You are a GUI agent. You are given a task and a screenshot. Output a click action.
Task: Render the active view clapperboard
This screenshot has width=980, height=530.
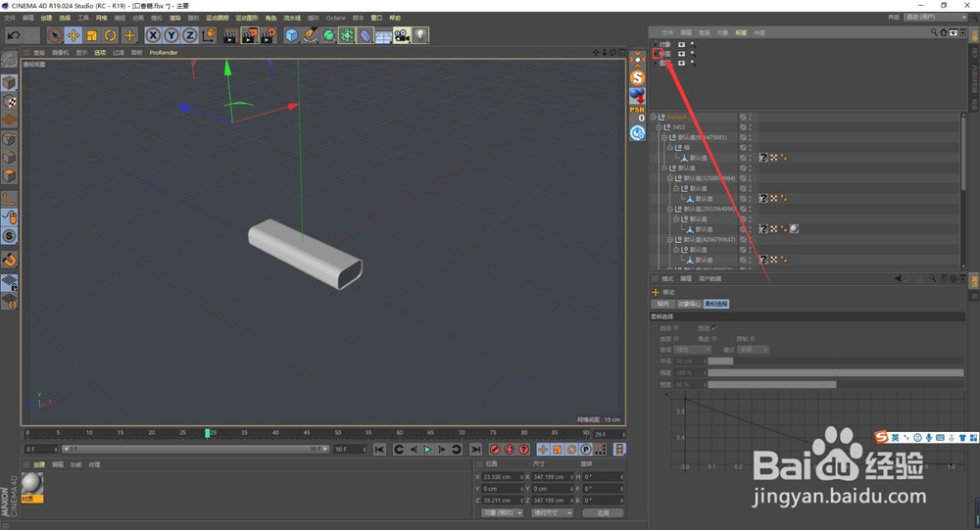click(230, 35)
